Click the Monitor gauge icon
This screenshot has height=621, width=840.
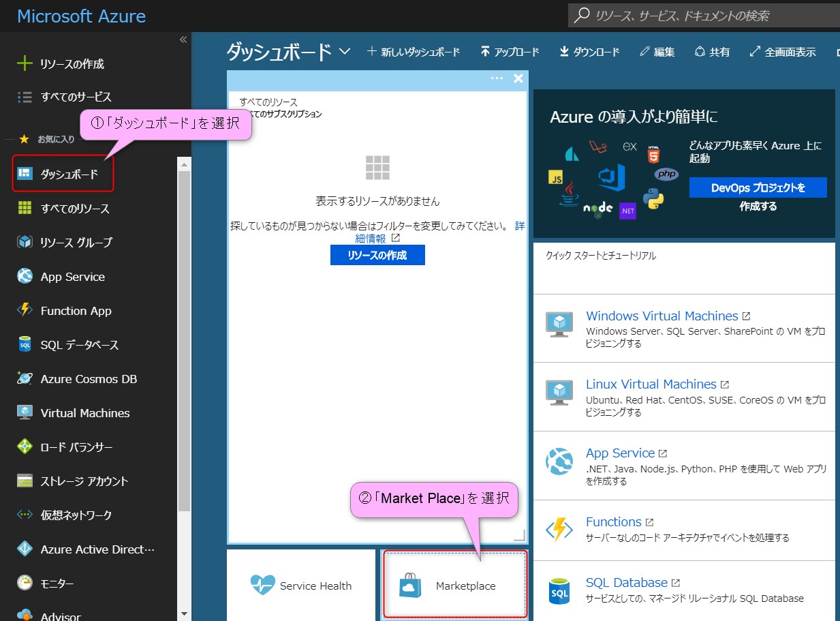click(x=25, y=583)
